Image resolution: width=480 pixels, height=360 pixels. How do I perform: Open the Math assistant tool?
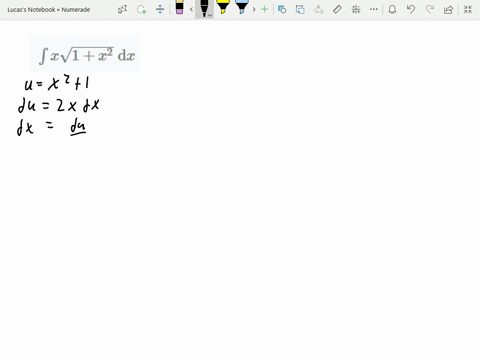click(356, 9)
